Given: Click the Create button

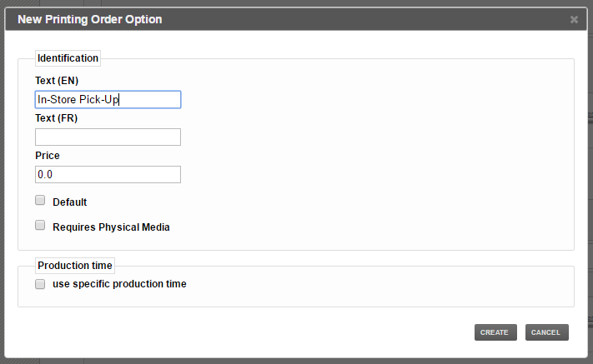Looking at the screenshot, I should 495,332.
